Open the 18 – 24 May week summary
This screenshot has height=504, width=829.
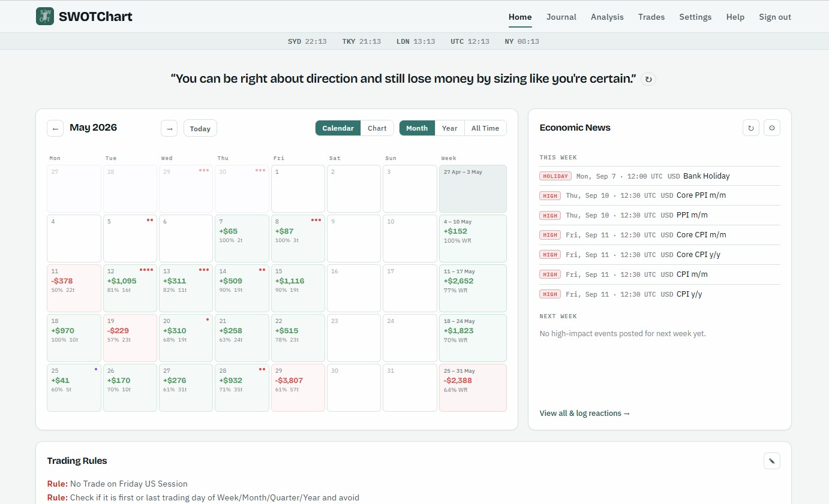(473, 338)
